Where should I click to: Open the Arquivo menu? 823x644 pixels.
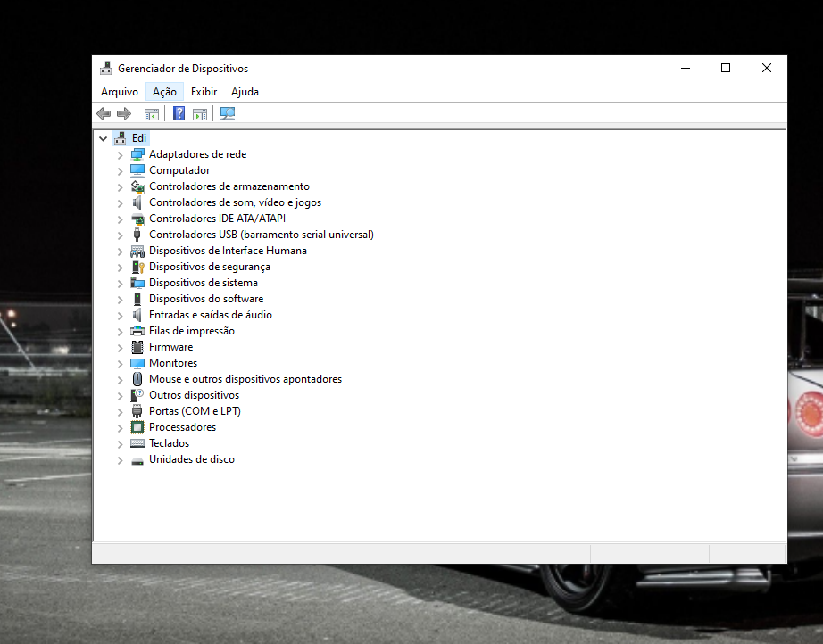pos(120,92)
